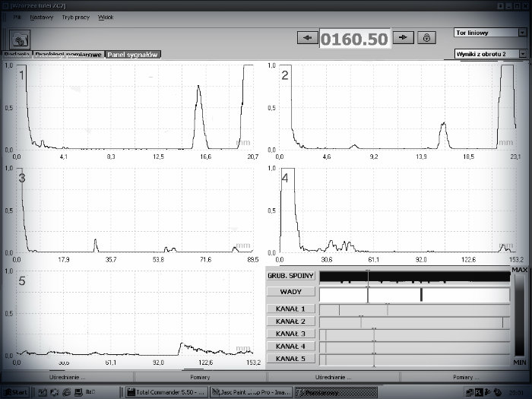The width and height of the screenshot is (532, 399).
Task: Click the Start button on the taskbar
Action: click(x=16, y=392)
